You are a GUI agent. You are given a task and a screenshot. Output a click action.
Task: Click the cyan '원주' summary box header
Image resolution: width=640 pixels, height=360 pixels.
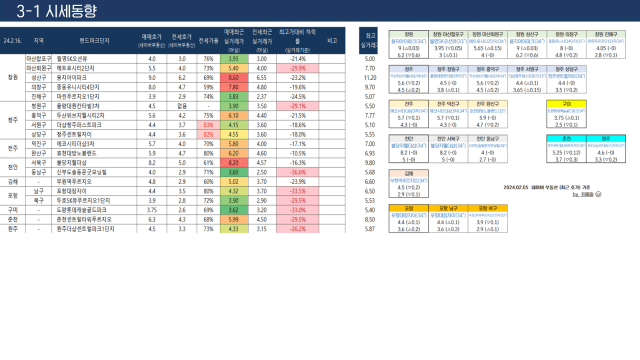click(606, 139)
